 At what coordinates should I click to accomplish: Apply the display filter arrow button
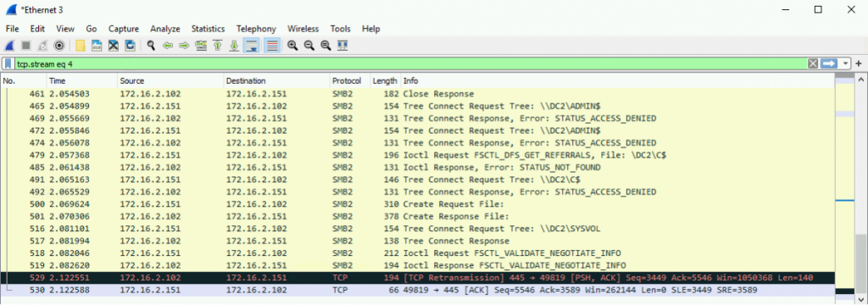point(829,64)
